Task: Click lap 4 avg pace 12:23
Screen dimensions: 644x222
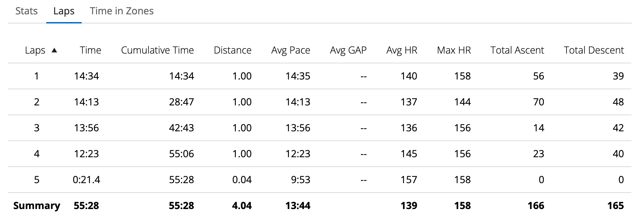Action: pyautogui.click(x=297, y=154)
